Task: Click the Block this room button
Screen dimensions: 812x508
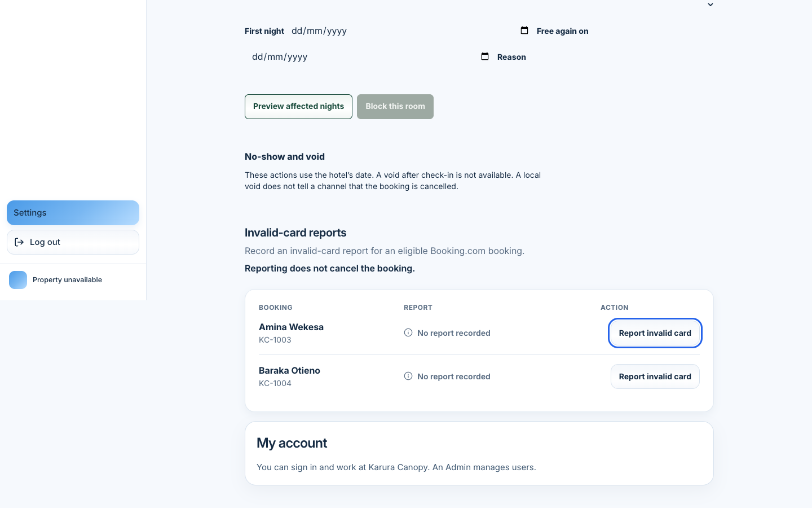Action: [x=395, y=107]
